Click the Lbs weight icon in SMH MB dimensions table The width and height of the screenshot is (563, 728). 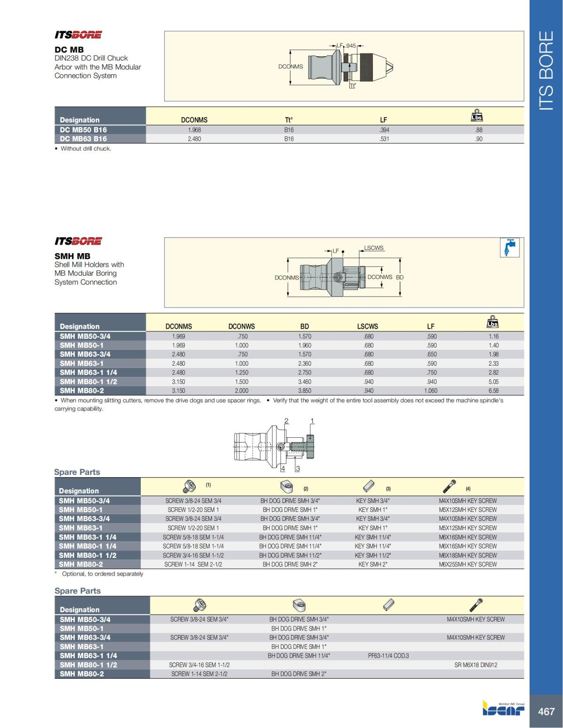click(493, 322)
